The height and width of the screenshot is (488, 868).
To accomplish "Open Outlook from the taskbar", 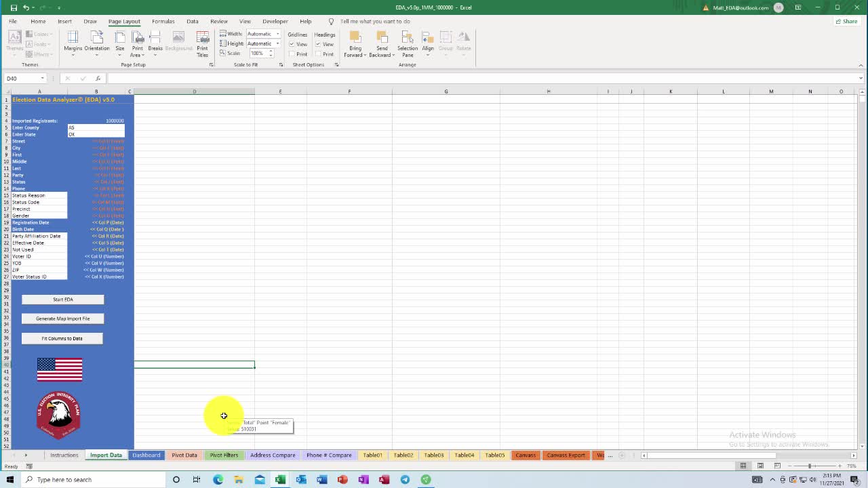I will click(x=301, y=479).
